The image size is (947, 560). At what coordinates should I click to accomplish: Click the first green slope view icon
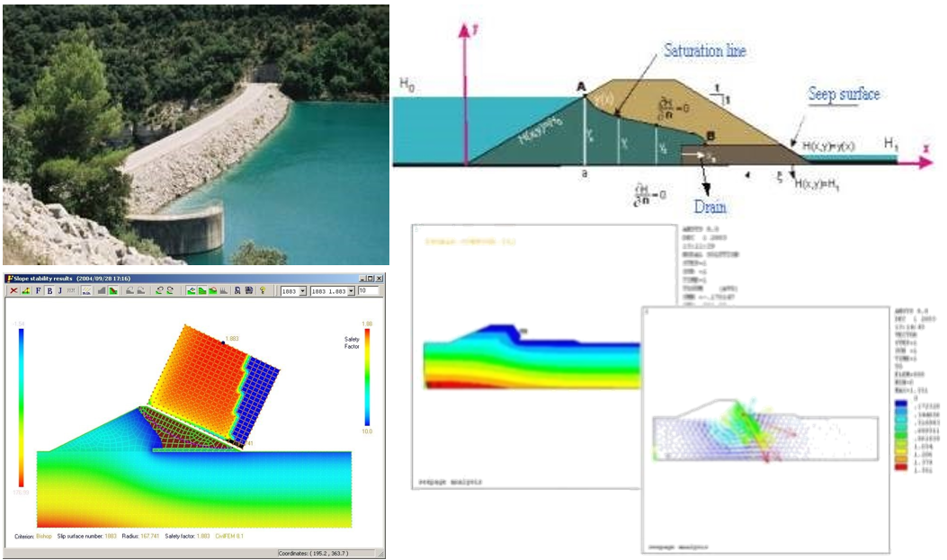tap(190, 290)
